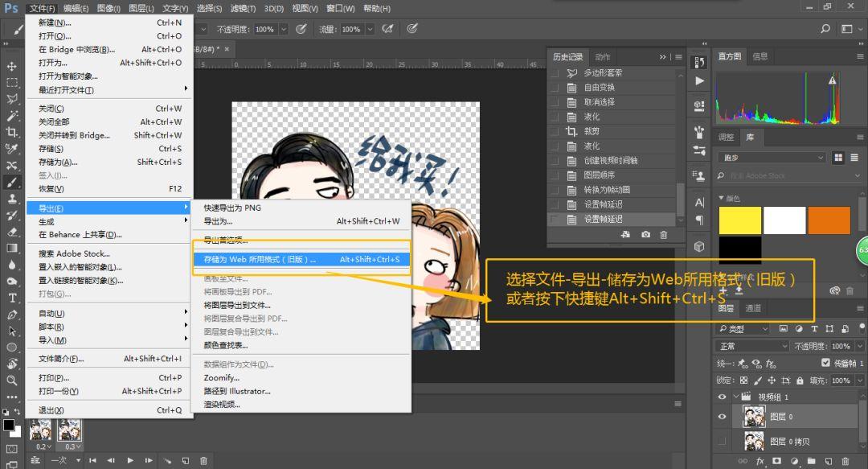Screen dimensions: 868x469
Task: Delete layer trash icon in Layers panel
Action: coord(845,461)
